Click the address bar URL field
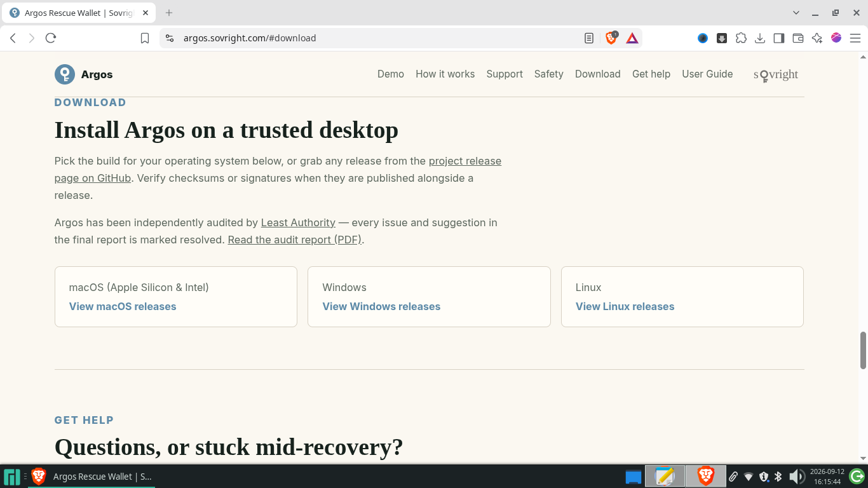This screenshot has height=488, width=868. click(x=381, y=38)
